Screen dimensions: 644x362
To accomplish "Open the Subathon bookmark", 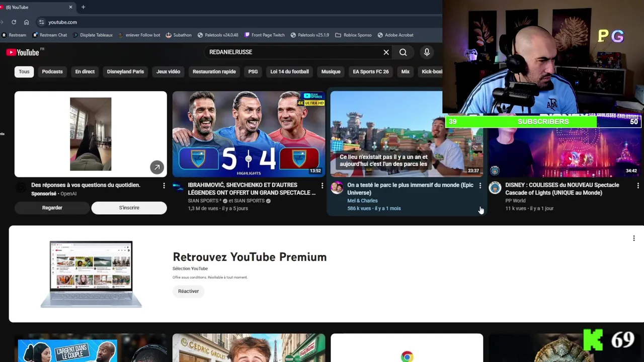I will pyautogui.click(x=179, y=35).
